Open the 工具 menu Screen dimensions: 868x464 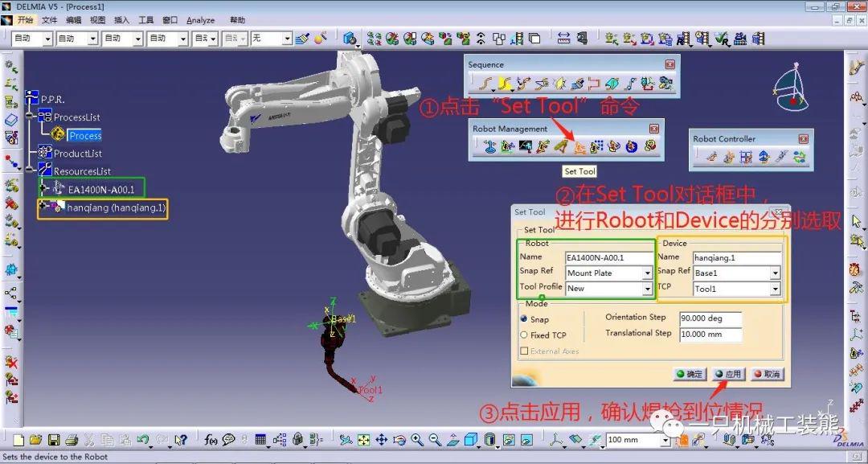pos(145,20)
